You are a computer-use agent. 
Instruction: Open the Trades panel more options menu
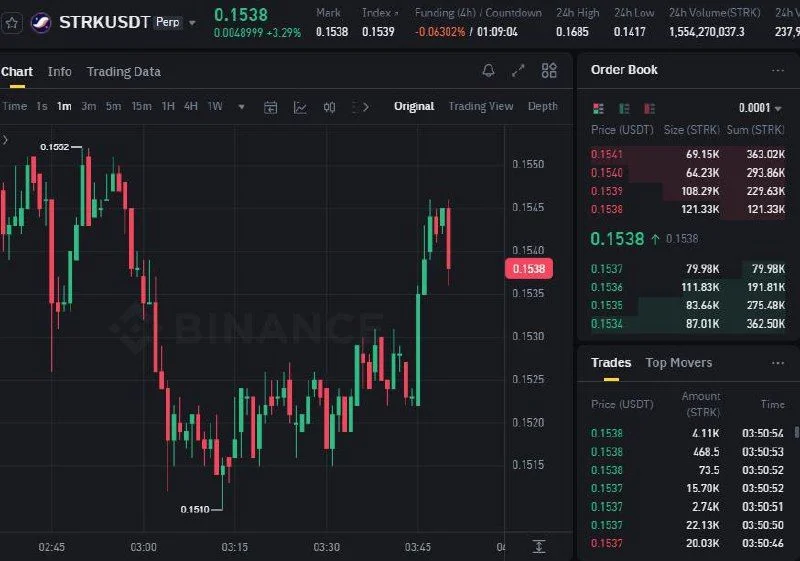(778, 363)
